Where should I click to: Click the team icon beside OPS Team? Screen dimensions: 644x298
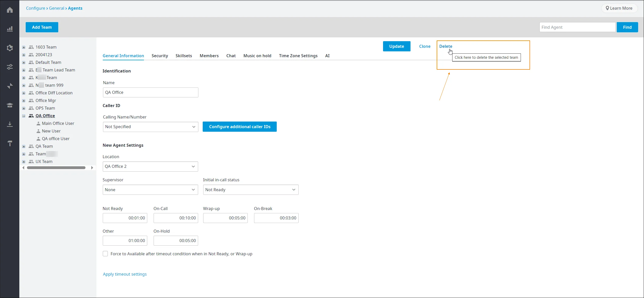coord(31,108)
